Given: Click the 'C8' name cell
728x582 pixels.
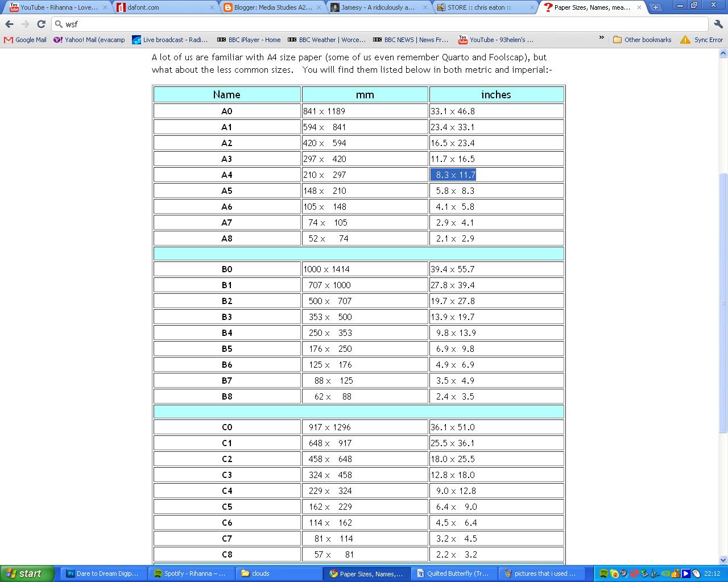Looking at the screenshot, I should (227, 554).
